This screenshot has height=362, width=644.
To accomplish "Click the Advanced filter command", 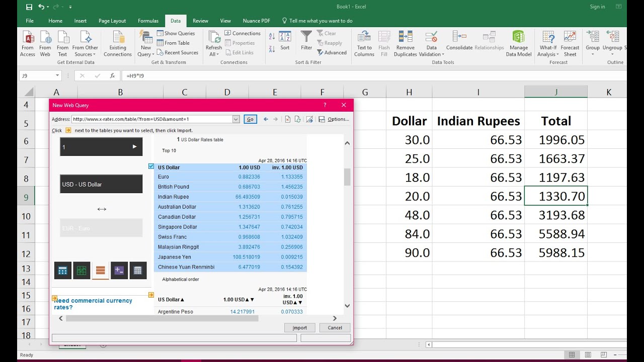I will [x=332, y=52].
